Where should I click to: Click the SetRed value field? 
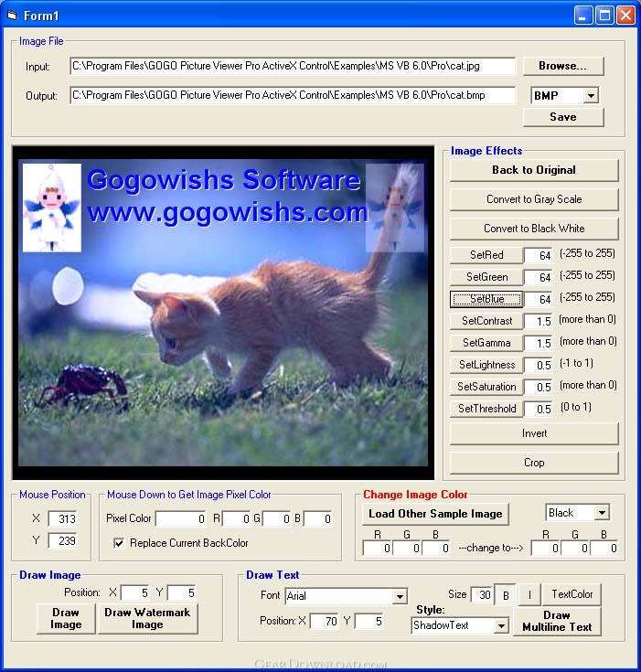coord(539,255)
